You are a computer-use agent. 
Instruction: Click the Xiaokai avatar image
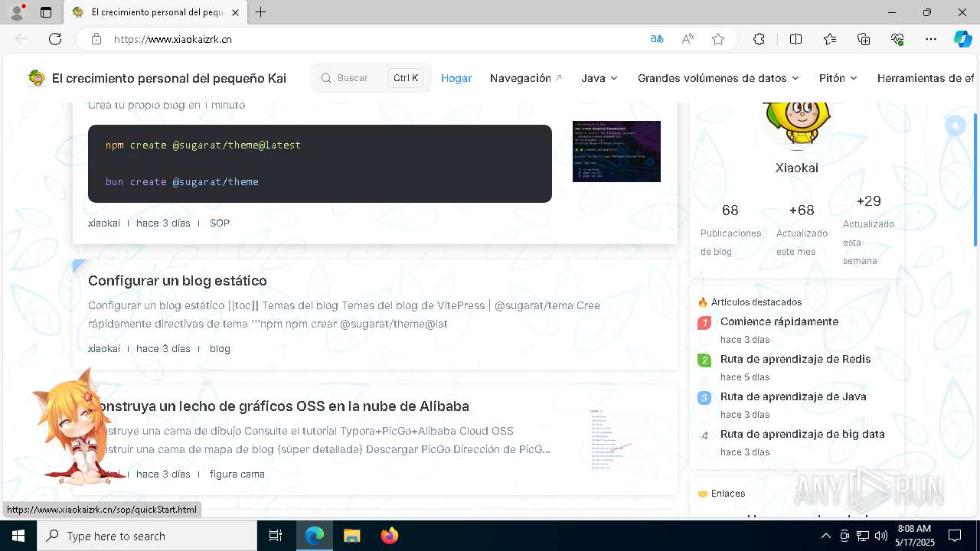pyautogui.click(x=797, y=122)
